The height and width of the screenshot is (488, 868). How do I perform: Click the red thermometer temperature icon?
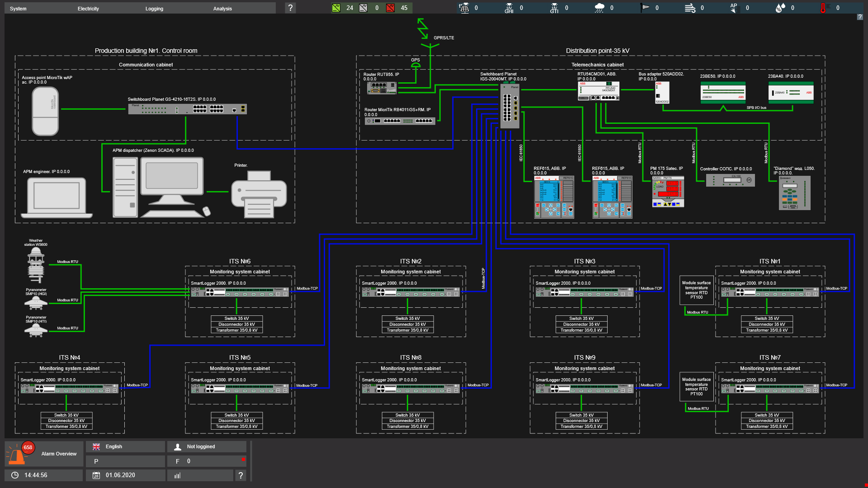823,8
